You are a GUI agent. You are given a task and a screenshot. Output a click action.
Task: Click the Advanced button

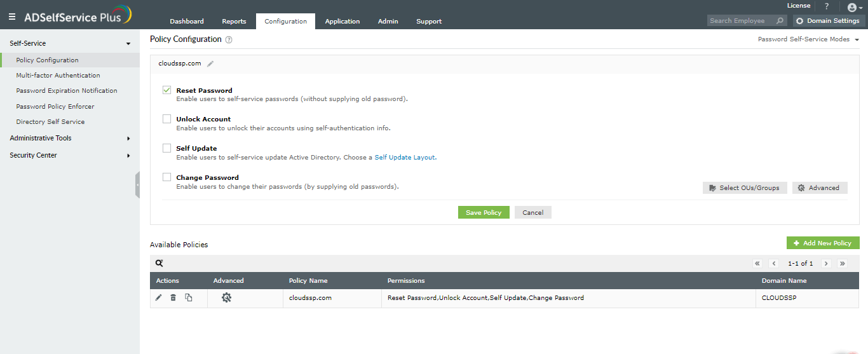pos(820,187)
